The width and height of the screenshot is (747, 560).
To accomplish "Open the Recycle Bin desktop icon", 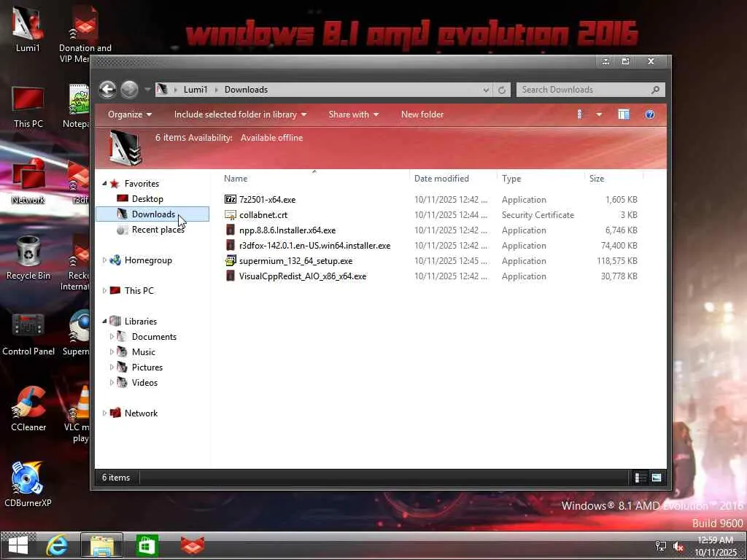I will [28, 257].
